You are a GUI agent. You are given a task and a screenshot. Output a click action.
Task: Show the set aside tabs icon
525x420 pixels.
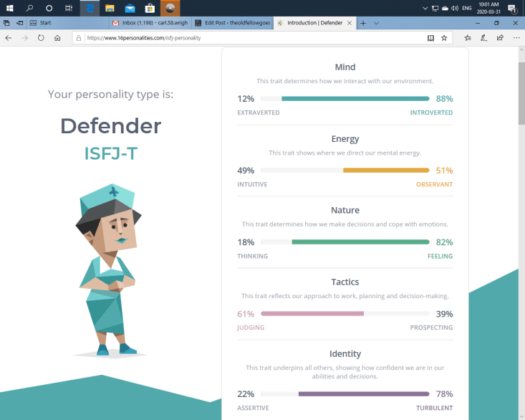coord(6,23)
